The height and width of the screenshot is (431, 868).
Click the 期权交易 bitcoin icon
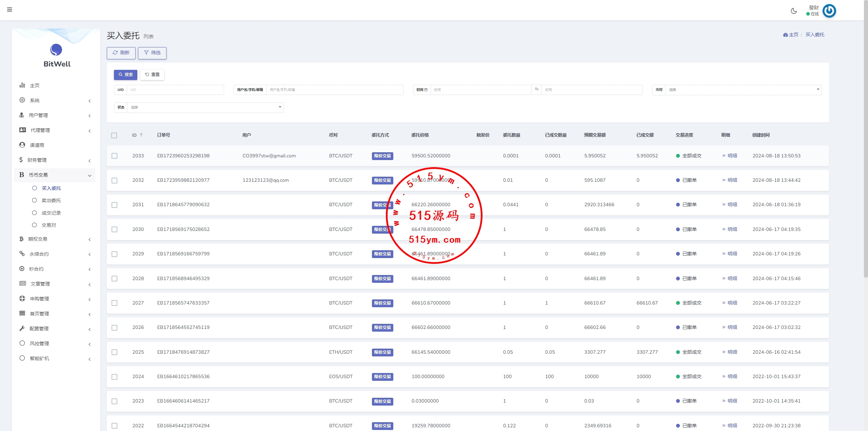pos(21,239)
